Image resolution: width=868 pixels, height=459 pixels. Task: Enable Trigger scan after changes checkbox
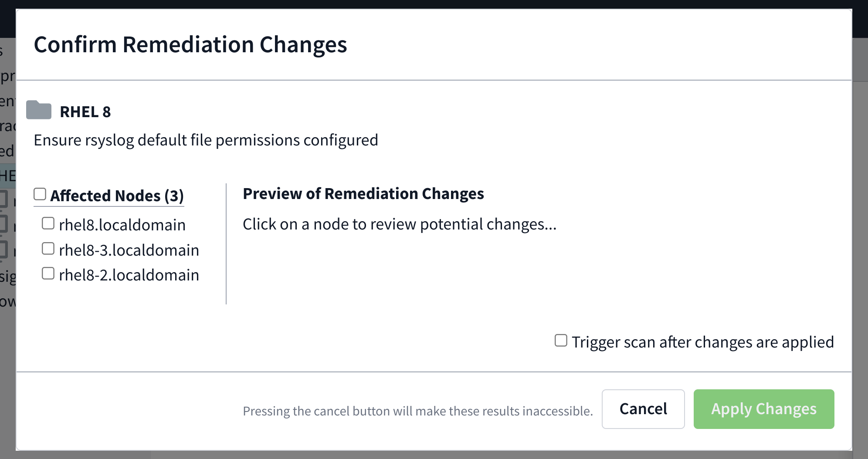coord(561,341)
